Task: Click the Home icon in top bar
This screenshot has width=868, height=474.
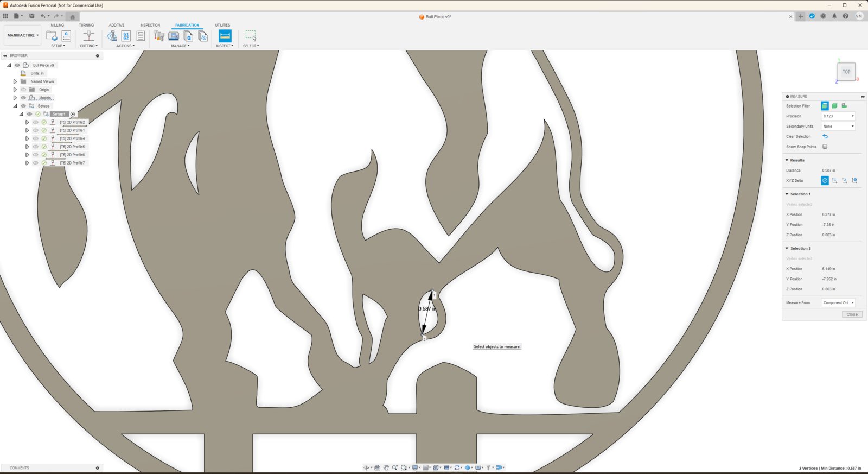Action: pos(72,16)
